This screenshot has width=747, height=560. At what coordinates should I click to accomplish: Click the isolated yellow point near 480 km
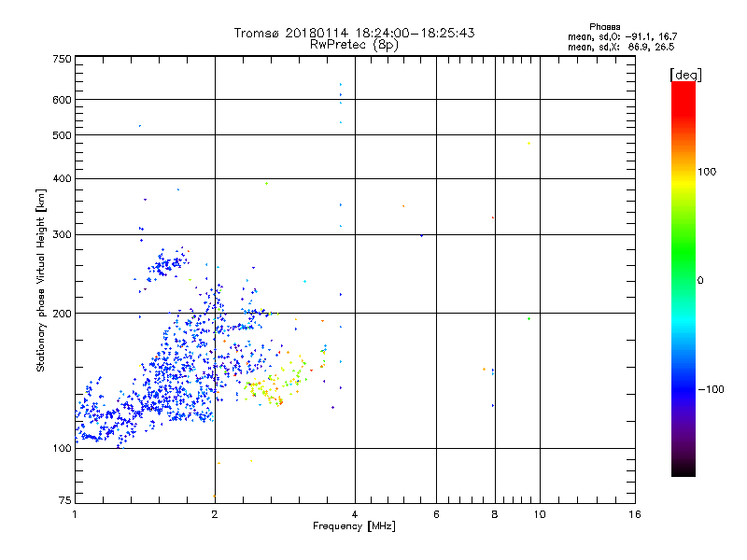click(x=529, y=144)
